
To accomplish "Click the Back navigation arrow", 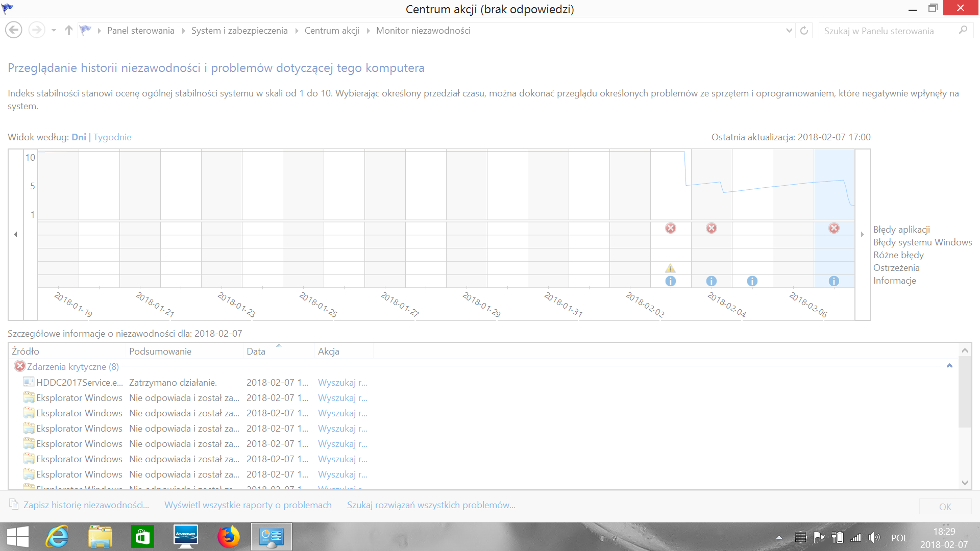I will (x=14, y=31).
